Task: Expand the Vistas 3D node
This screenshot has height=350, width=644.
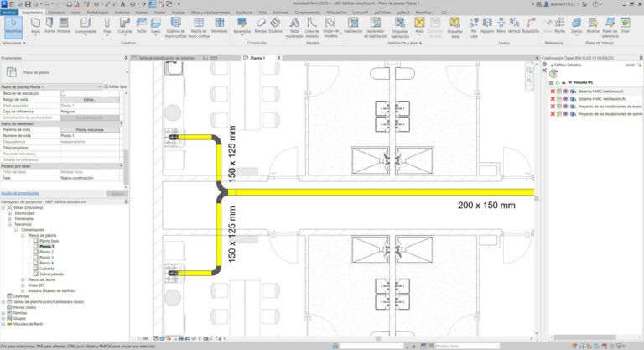Action: pyautogui.click(x=23, y=285)
